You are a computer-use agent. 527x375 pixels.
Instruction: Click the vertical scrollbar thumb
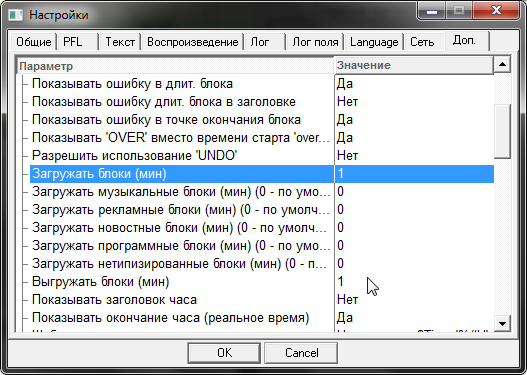tap(502, 131)
